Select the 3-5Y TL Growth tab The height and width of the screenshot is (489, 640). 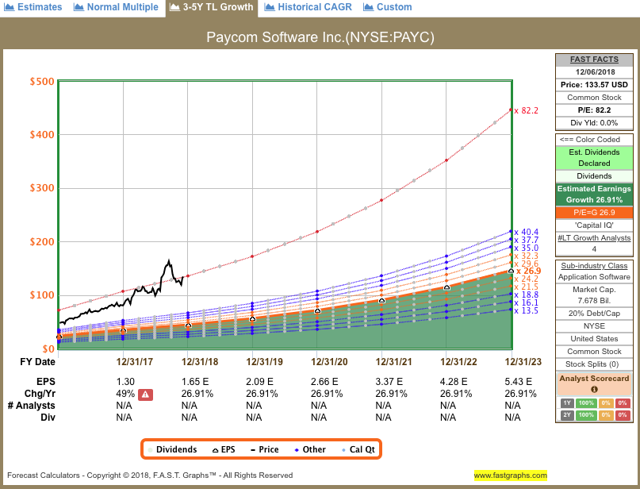tap(211, 7)
